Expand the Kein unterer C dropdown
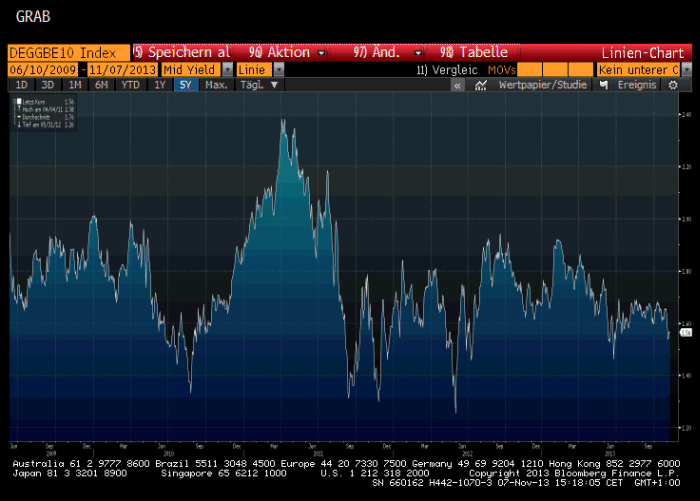The image size is (700, 501). [x=688, y=70]
